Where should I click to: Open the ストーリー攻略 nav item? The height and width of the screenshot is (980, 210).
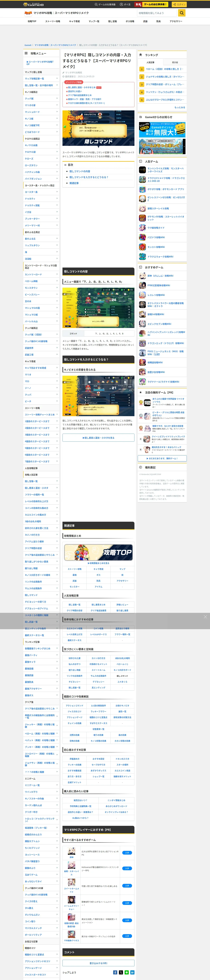[x=53, y=21]
